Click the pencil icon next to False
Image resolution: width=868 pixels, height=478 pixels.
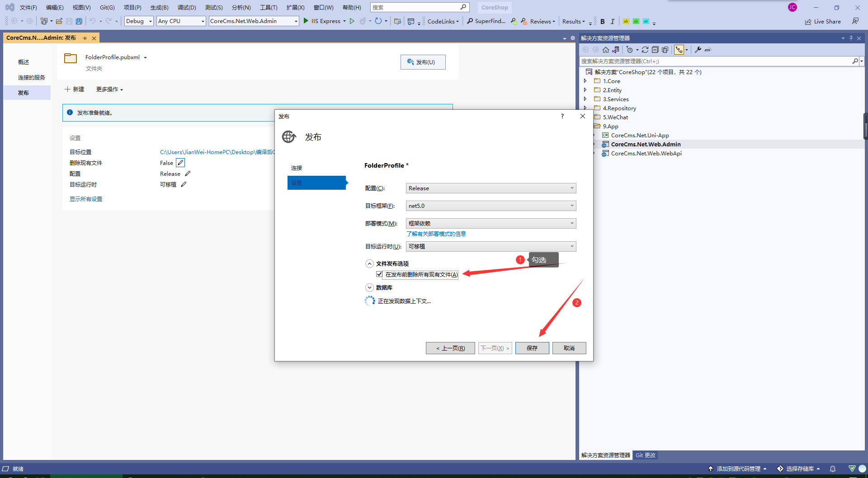point(180,163)
